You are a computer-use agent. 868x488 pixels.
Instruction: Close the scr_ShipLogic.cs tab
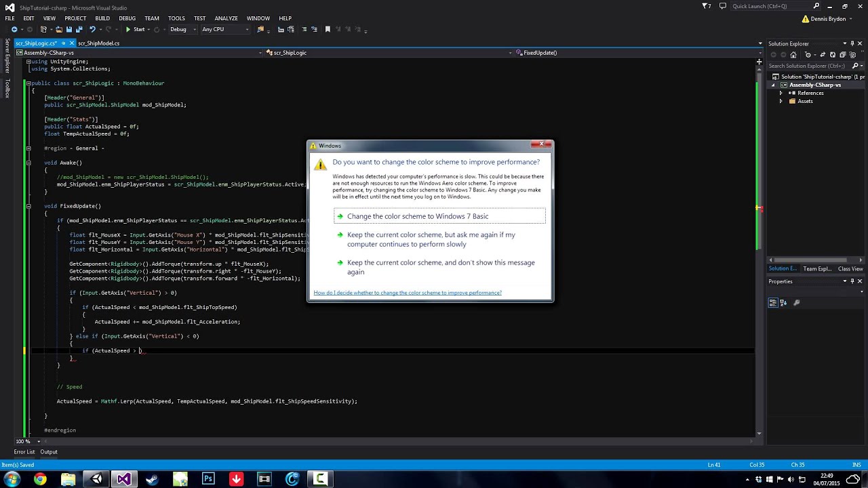71,43
